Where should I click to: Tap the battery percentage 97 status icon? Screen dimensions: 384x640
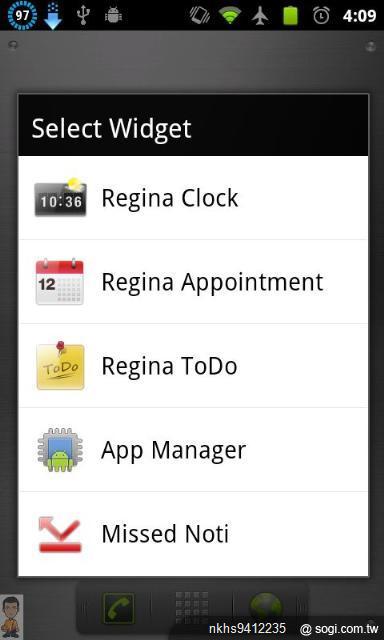(22, 16)
